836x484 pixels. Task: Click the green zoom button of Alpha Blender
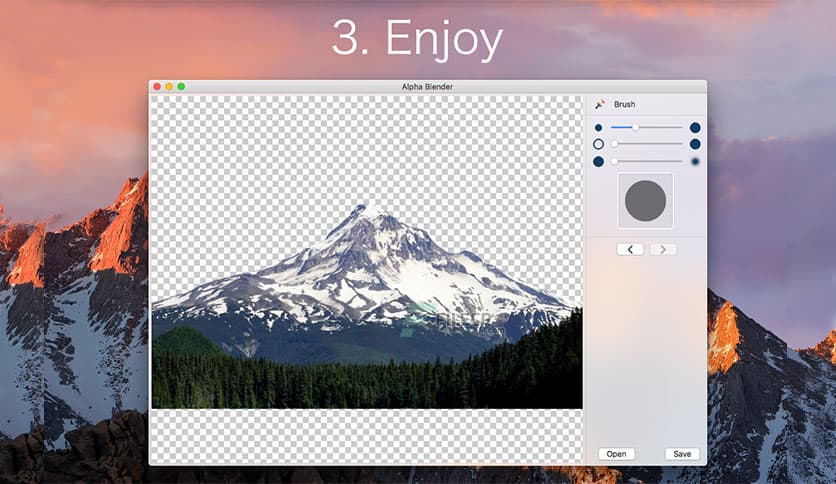181,86
